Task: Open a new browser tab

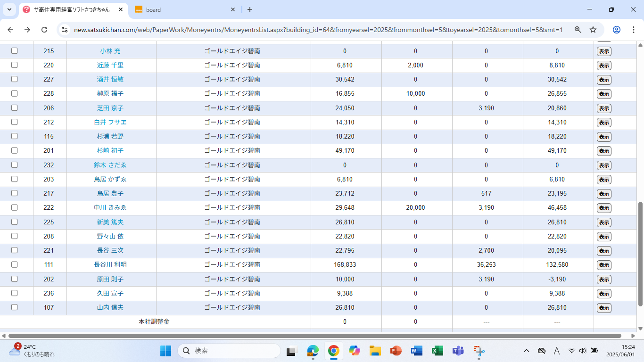Action: [250, 9]
